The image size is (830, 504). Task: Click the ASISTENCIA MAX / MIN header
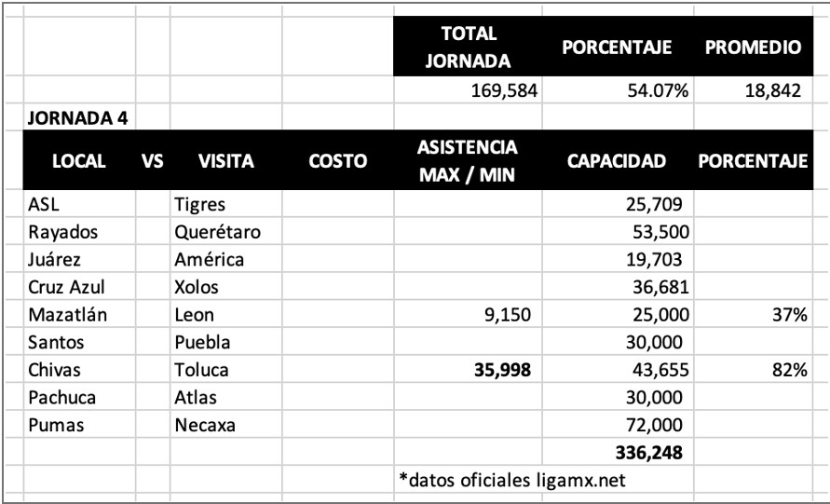pos(468,160)
